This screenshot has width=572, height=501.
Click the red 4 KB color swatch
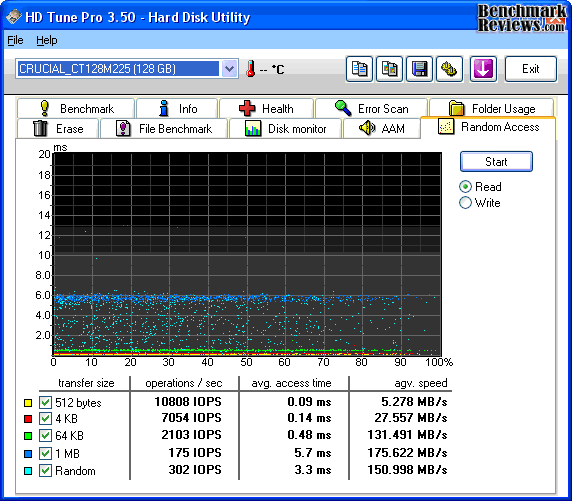pos(28,419)
